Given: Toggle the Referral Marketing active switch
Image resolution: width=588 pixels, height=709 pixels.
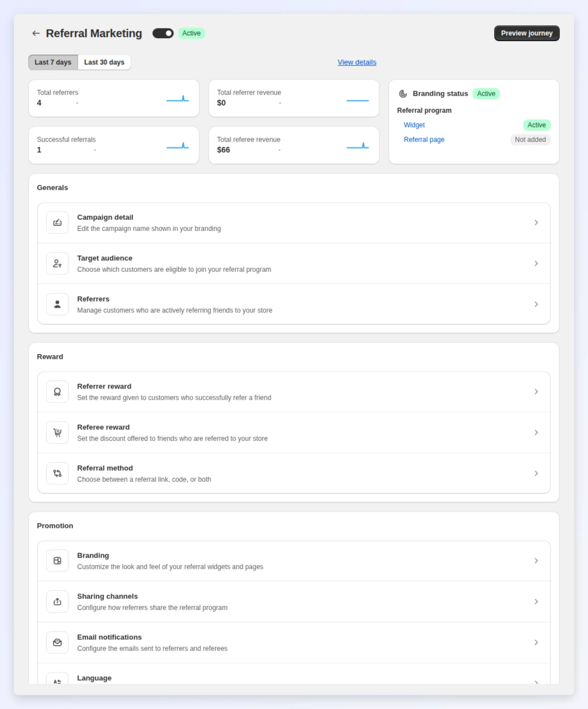Looking at the screenshot, I should pyautogui.click(x=163, y=33).
